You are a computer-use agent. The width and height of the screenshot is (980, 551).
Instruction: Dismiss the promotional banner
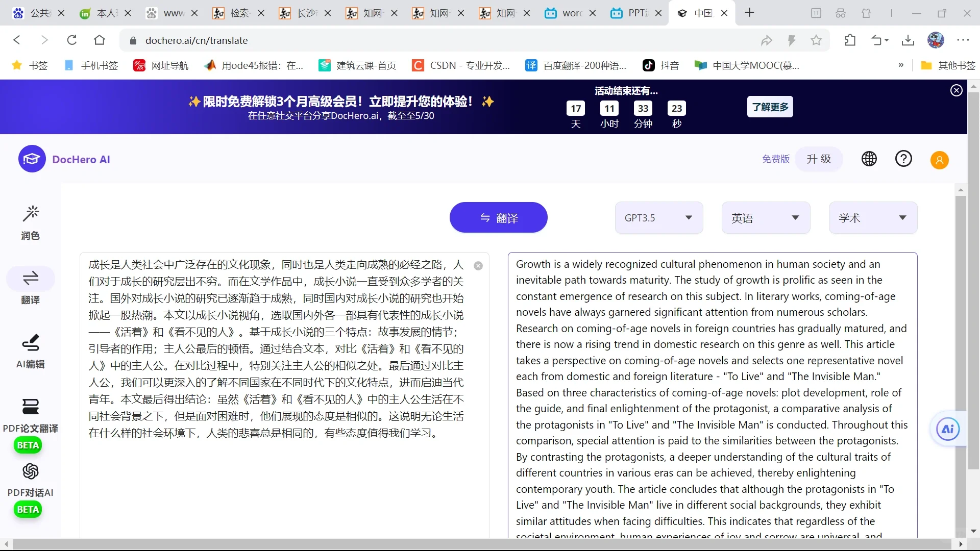pos(956,90)
